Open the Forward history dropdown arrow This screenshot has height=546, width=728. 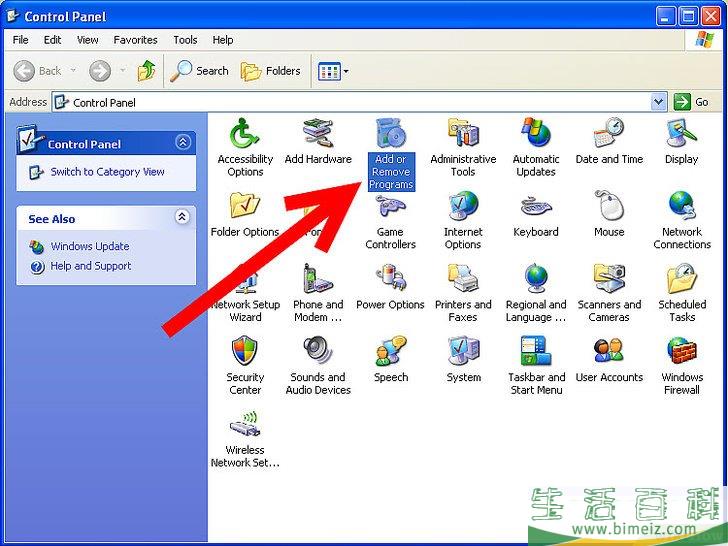click(x=123, y=71)
